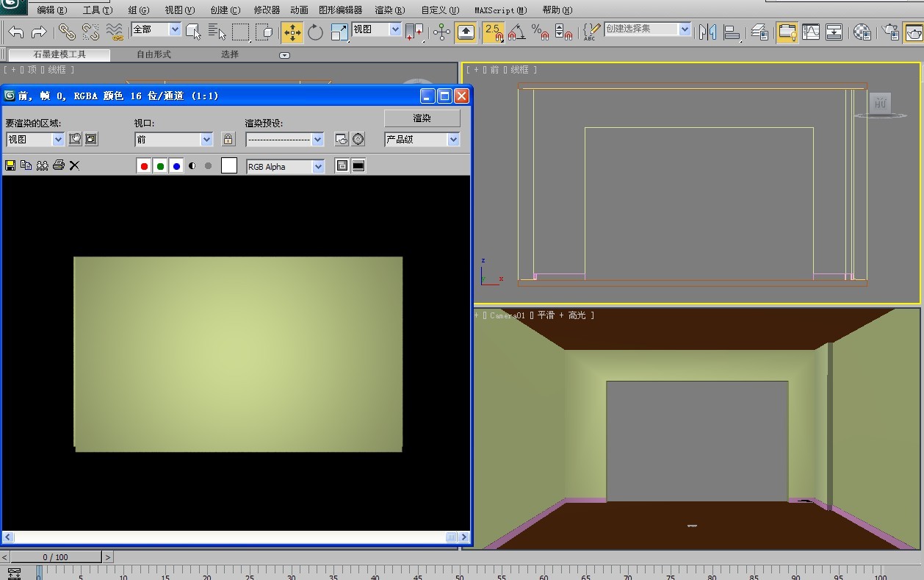Clone the rendered frame window
Viewport: 924px width, 580px height.
tap(43, 165)
